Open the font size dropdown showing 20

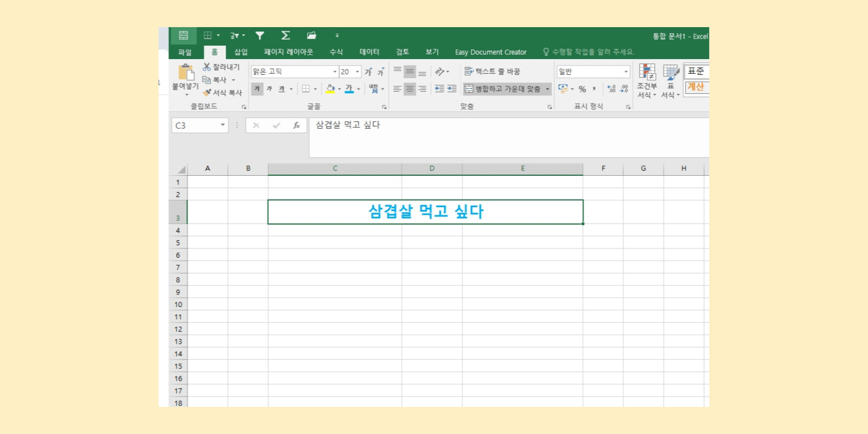(x=358, y=72)
